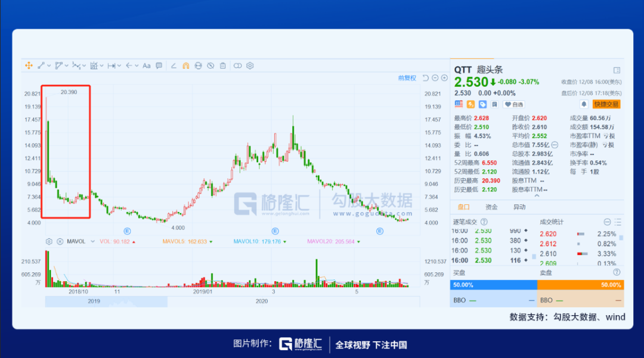Open the MAVOL indicator dropdown

pos(93,241)
